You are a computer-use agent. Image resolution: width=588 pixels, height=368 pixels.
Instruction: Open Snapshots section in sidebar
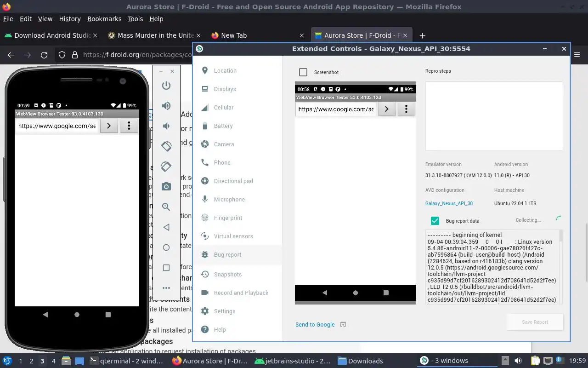coord(237,275)
